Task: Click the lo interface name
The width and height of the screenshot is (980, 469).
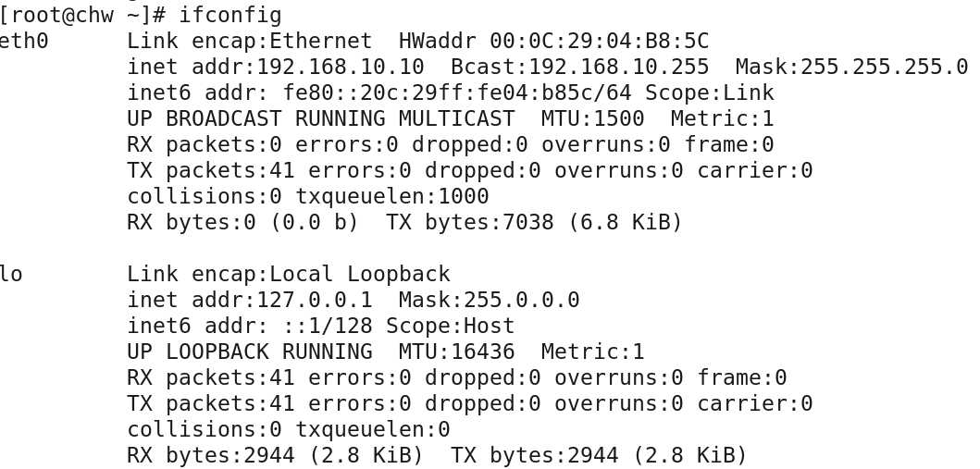Action: (11, 274)
